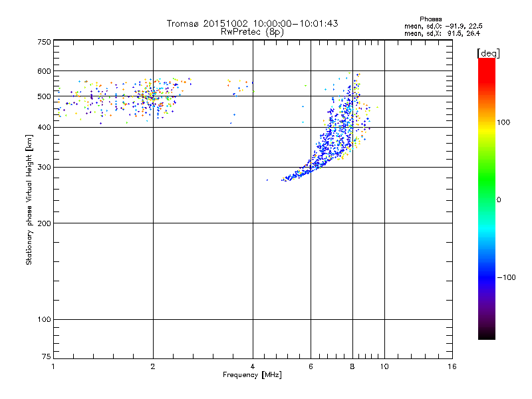Click the 'Frequency [MHz]' axis label
The height and width of the screenshot is (399, 532).
252,375
